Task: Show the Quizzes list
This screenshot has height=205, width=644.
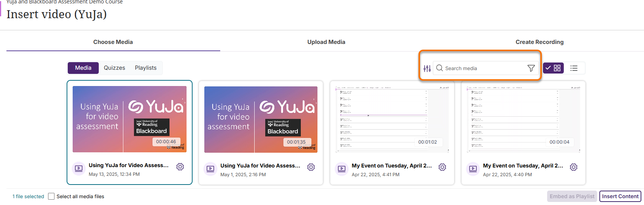Action: click(x=115, y=68)
